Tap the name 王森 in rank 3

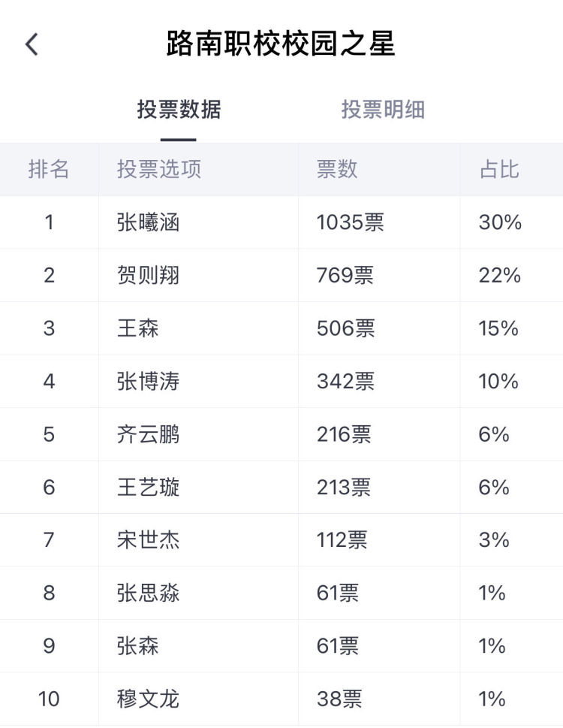tap(138, 328)
